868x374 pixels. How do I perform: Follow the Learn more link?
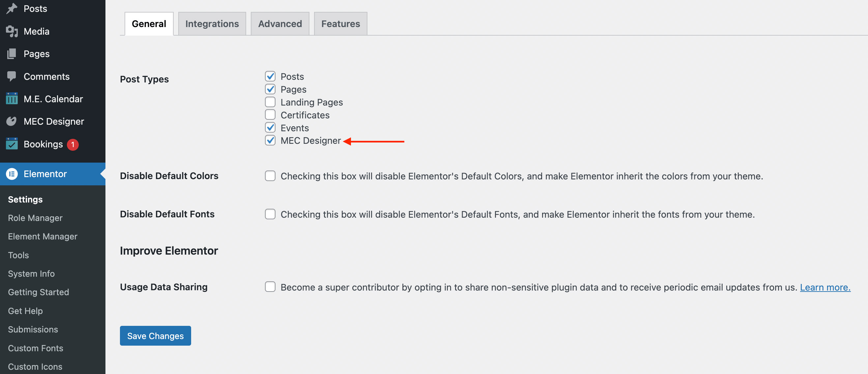(x=825, y=287)
